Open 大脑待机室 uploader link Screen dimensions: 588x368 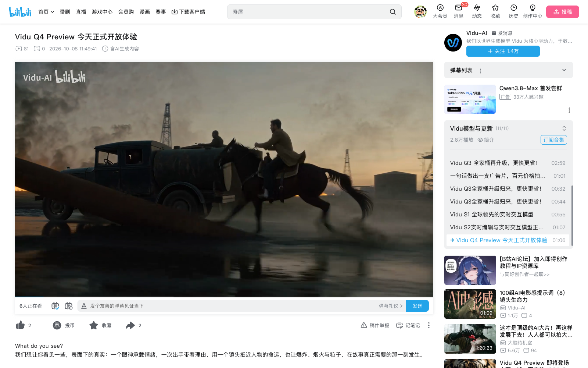tap(520, 343)
